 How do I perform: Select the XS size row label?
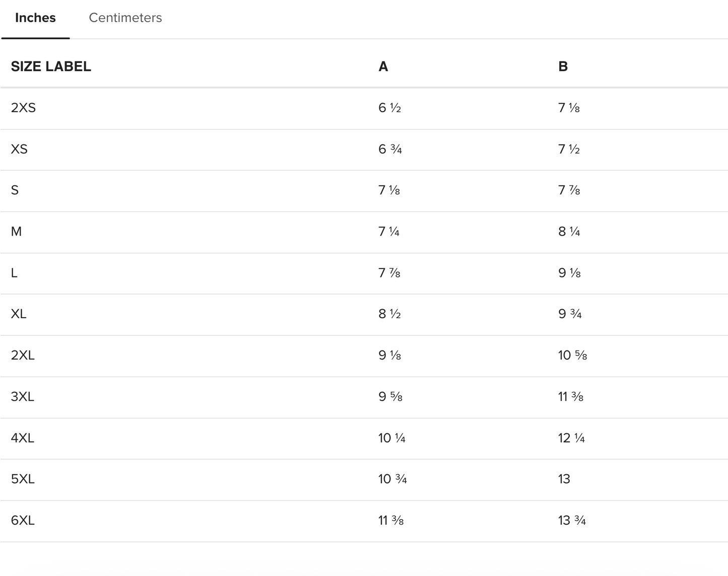coord(19,149)
